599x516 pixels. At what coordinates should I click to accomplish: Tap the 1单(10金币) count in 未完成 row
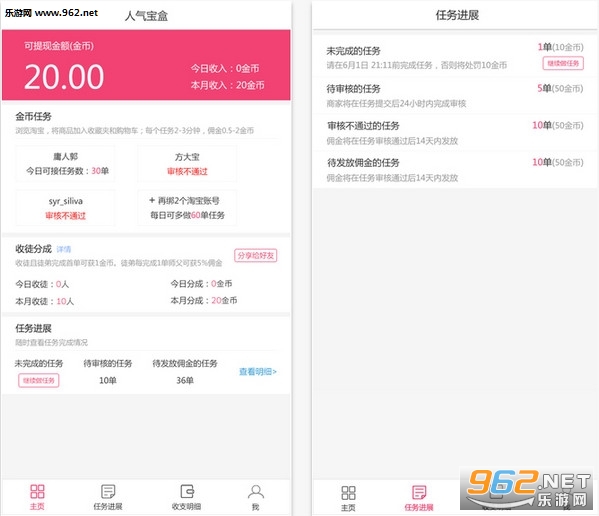(x=560, y=47)
